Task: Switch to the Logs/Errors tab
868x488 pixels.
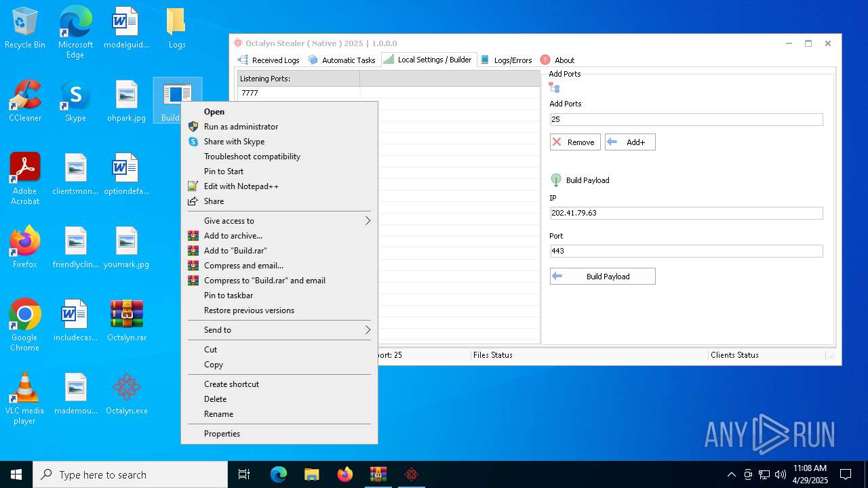Action: 507,60
